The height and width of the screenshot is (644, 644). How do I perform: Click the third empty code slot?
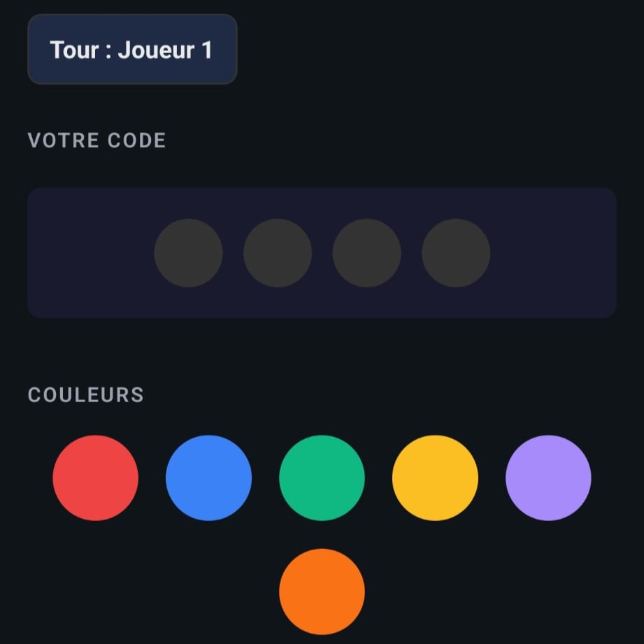[366, 252]
